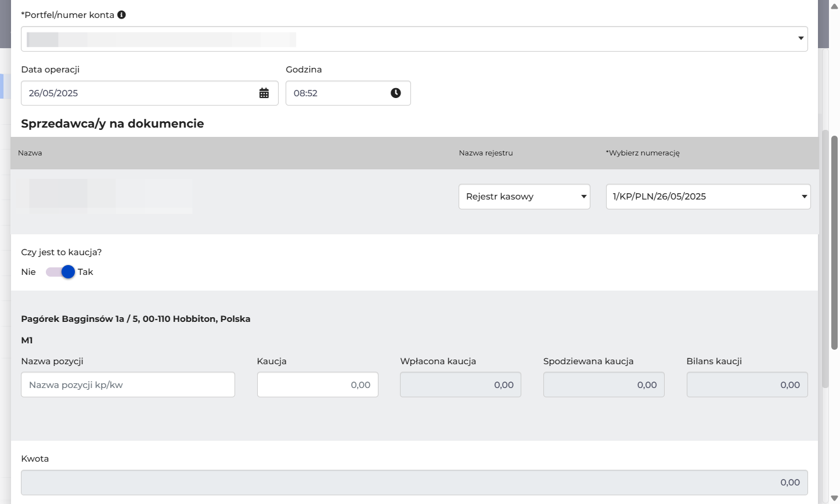
Task: Focus the Nazwa pozycji kp/kw field
Action: (128, 385)
